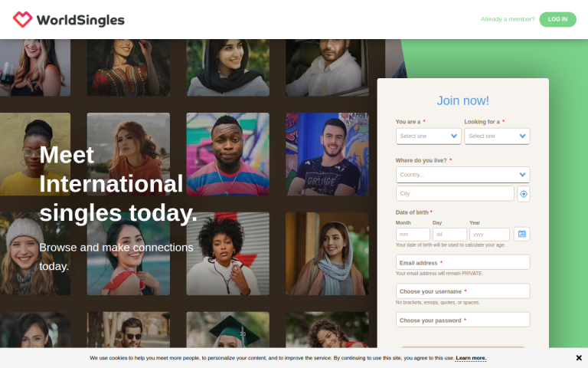Click the Day (dd) birth field
The width and height of the screenshot is (588, 368).
point(449,235)
